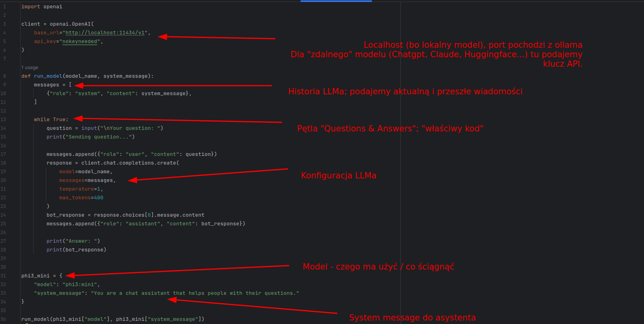
Task: Click the max_tokens value 400
Action: coord(98,198)
